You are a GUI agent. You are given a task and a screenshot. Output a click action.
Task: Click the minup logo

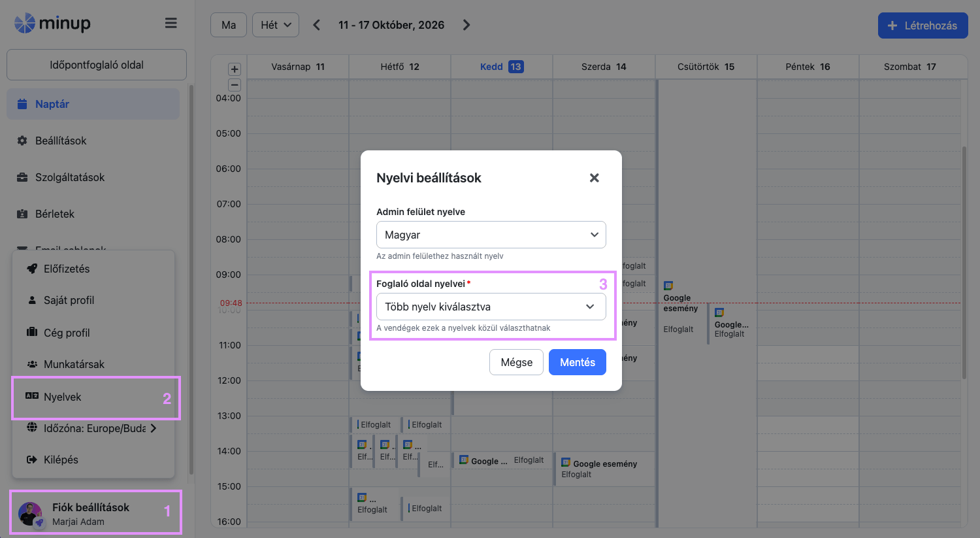(52, 24)
